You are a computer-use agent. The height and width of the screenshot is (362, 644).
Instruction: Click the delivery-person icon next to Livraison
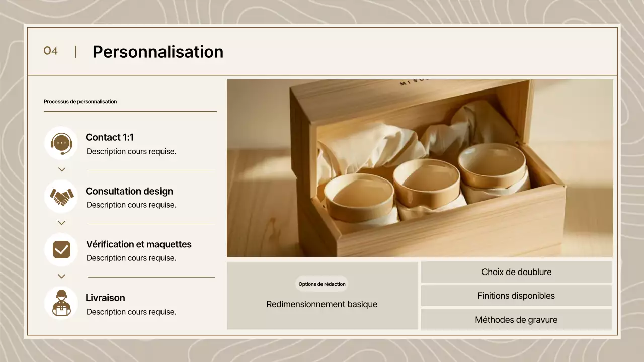(61, 303)
